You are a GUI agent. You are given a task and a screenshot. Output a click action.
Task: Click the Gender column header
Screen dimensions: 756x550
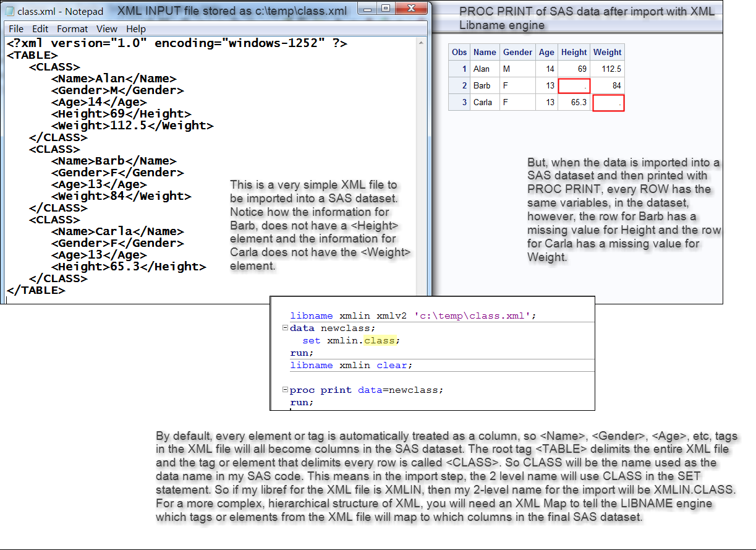pyautogui.click(x=517, y=52)
